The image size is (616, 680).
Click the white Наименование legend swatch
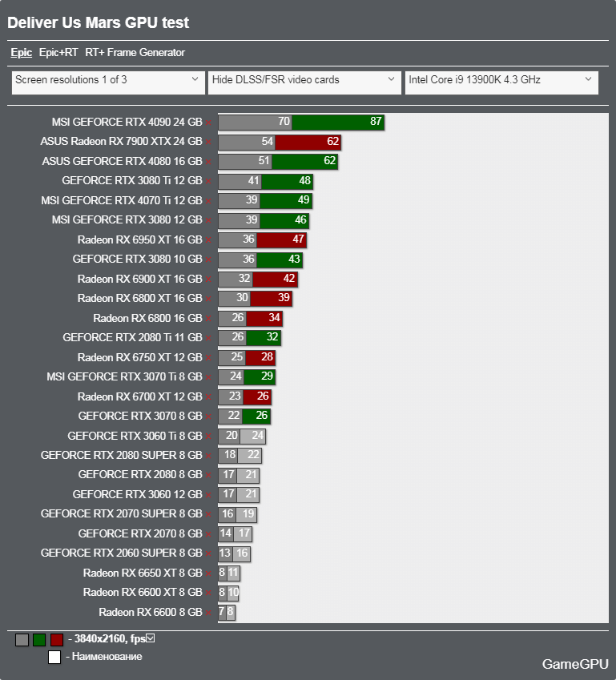click(x=54, y=657)
